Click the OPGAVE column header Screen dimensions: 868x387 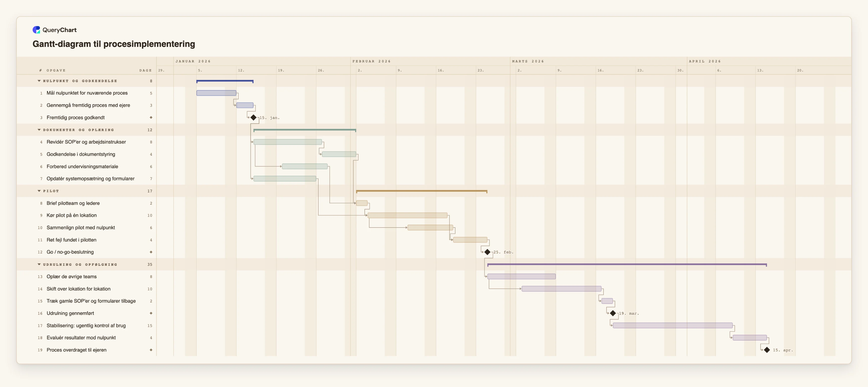[56, 71]
